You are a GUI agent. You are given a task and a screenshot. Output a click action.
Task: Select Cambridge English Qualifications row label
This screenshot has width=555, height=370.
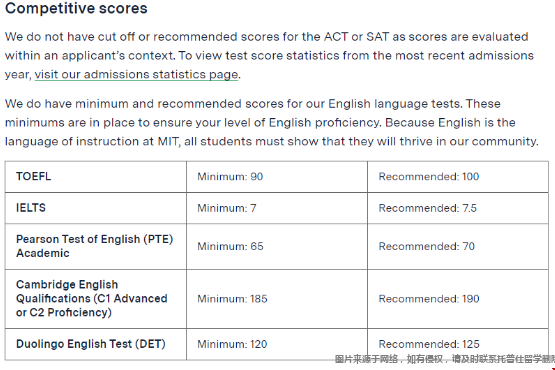(x=92, y=298)
